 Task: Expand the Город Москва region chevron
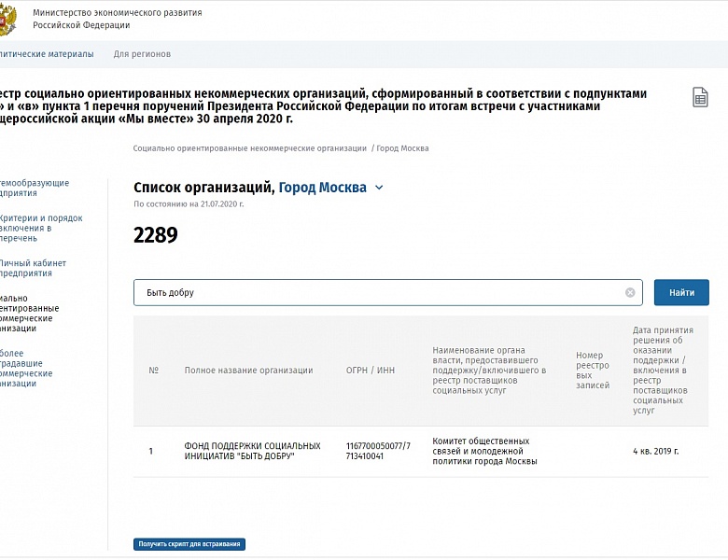tap(379, 188)
